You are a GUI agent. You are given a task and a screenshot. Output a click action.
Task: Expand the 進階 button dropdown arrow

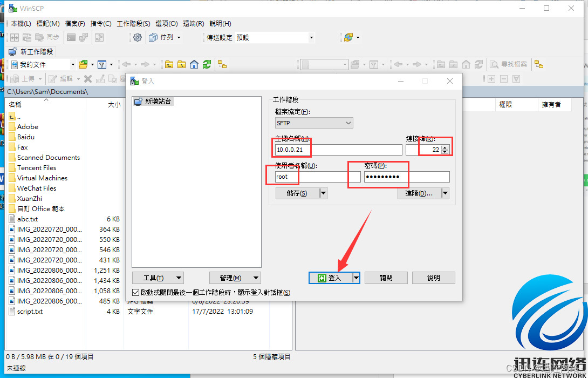point(445,193)
